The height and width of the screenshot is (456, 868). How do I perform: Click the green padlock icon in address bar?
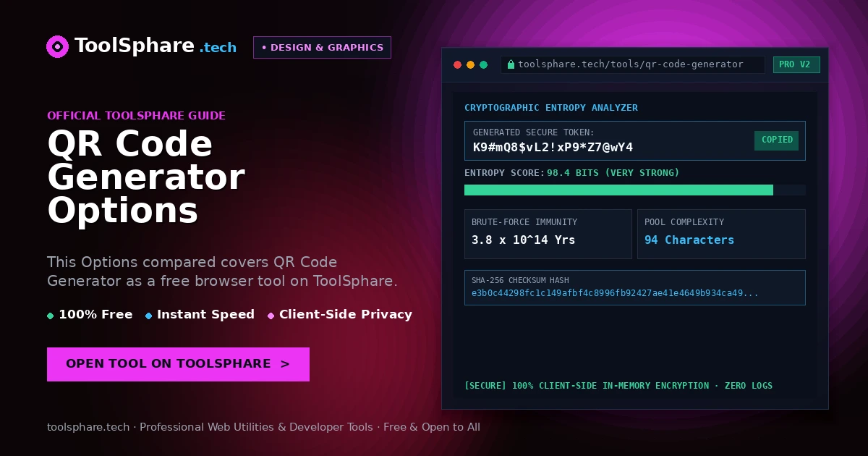(x=511, y=64)
